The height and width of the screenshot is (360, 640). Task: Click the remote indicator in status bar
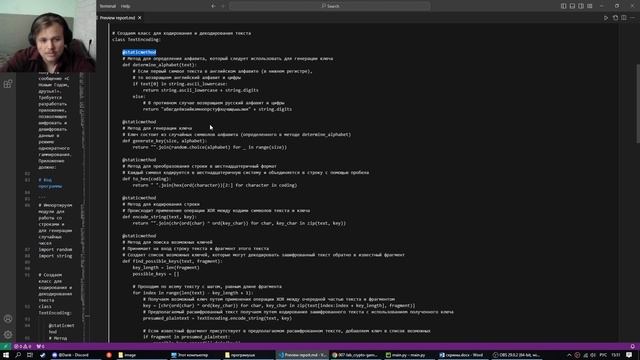6,346
